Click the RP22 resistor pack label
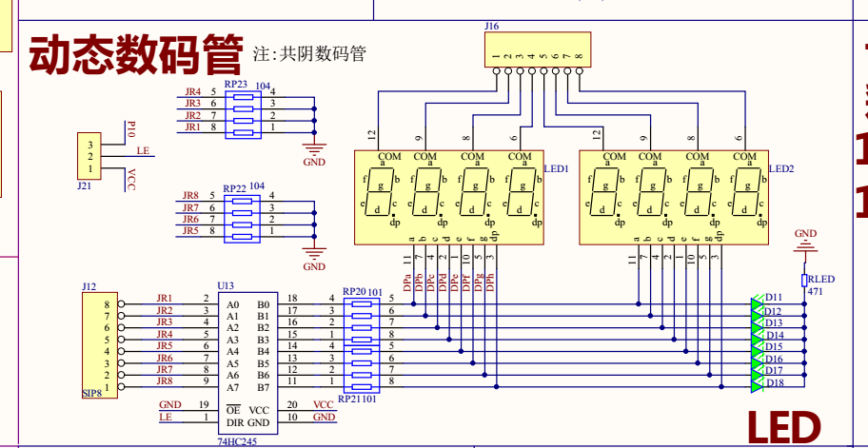868x448 pixels. click(x=235, y=187)
